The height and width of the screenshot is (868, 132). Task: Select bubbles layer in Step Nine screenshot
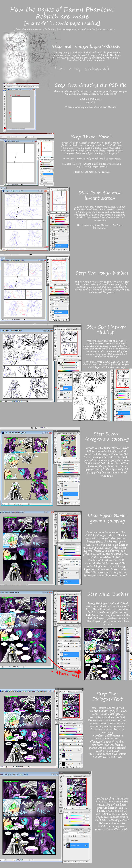(x=68, y=655)
